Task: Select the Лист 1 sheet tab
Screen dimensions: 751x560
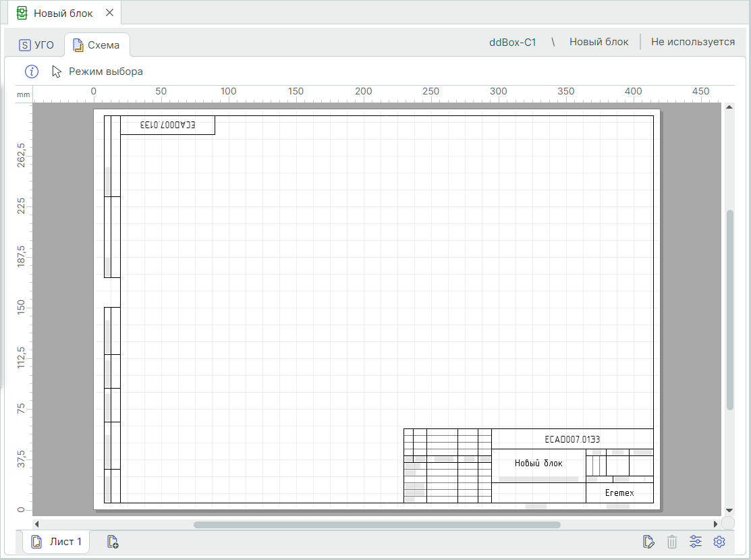Action: click(x=57, y=541)
